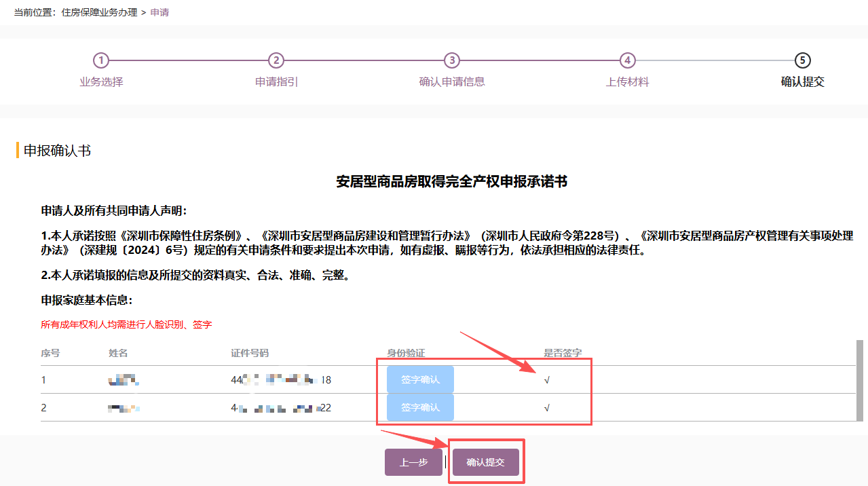
Task: Click the vertical scrollbar beside the table
Action: click(x=860, y=380)
